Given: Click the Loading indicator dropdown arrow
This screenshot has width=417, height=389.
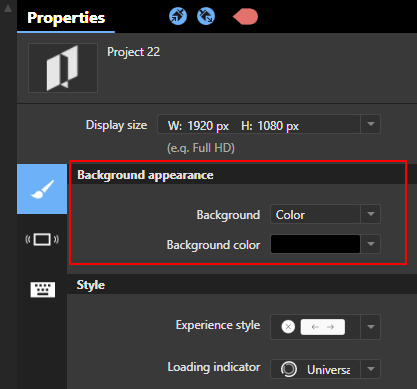Looking at the screenshot, I should (x=371, y=369).
